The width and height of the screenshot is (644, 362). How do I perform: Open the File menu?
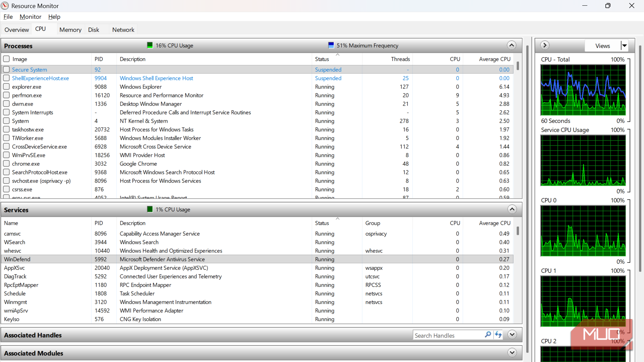[8, 17]
